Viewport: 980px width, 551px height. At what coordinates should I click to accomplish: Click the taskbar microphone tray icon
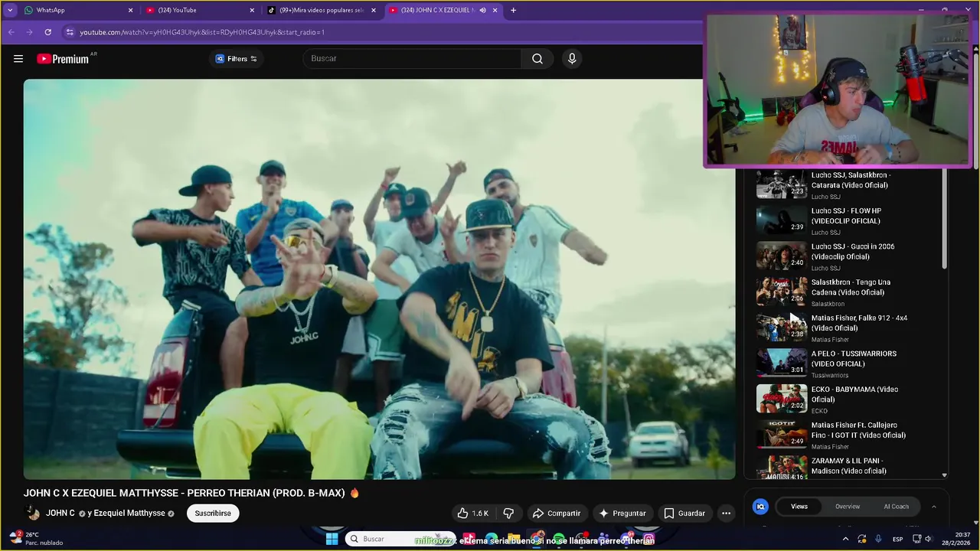(878, 539)
